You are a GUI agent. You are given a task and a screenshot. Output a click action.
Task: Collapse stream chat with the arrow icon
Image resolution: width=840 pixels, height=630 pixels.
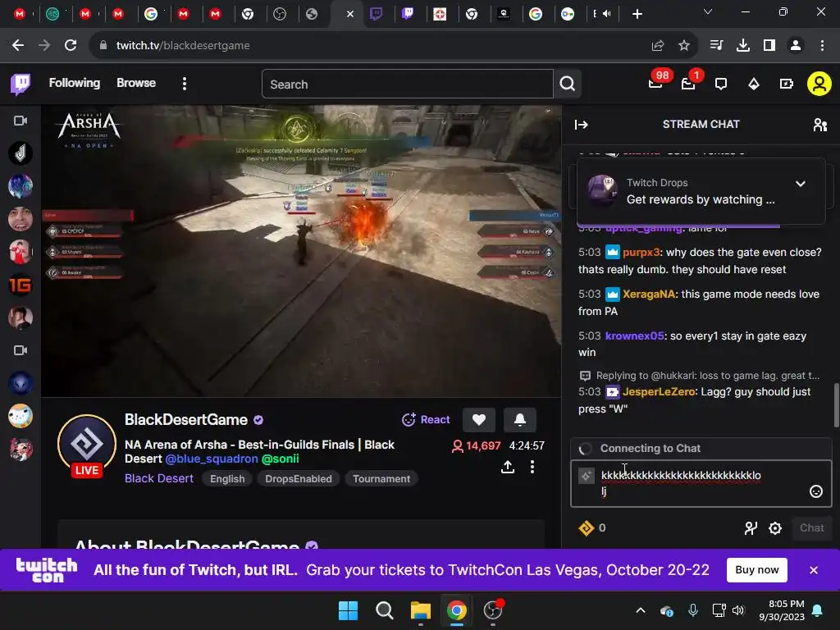(582, 125)
